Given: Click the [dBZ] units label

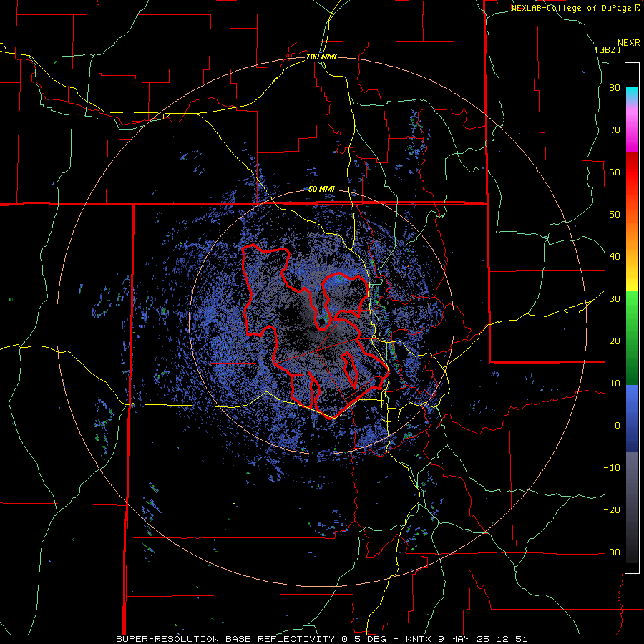Looking at the screenshot, I should coord(608,49).
